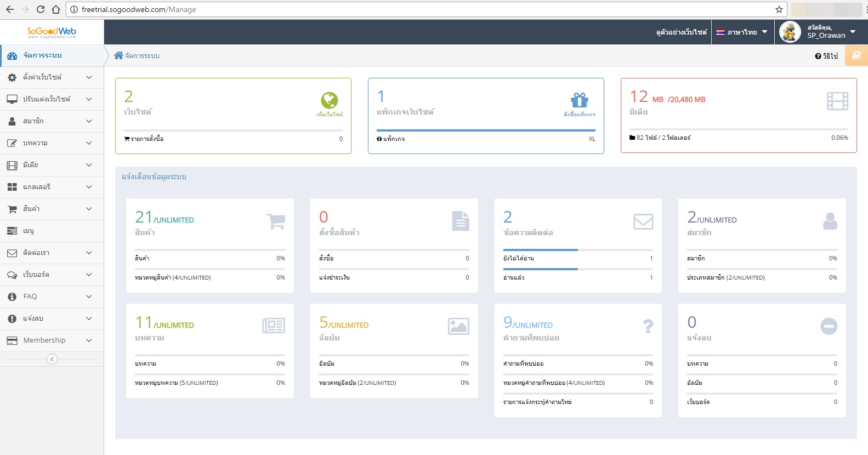
Task: Click the ดูตัวอย่างเว็บไซต์ preview link
Action: pyautogui.click(x=682, y=32)
